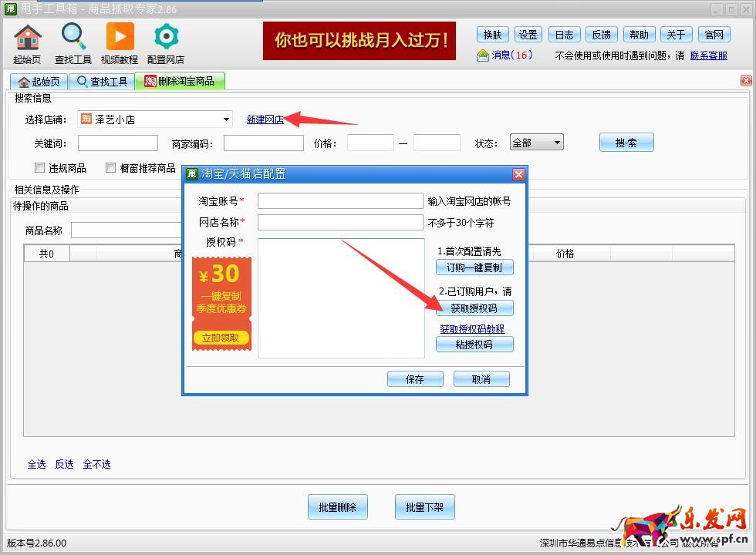756x555 pixels.
Task: Click the 换肤 skin button
Action: (x=493, y=35)
